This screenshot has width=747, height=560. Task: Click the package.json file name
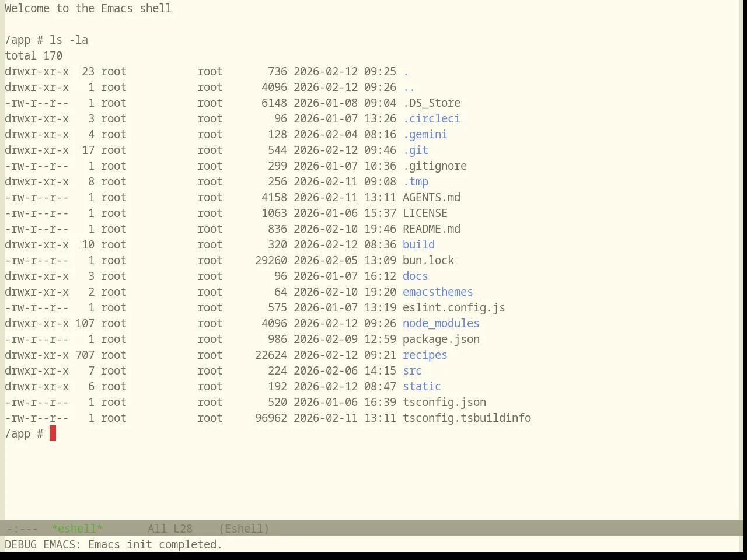point(441,339)
